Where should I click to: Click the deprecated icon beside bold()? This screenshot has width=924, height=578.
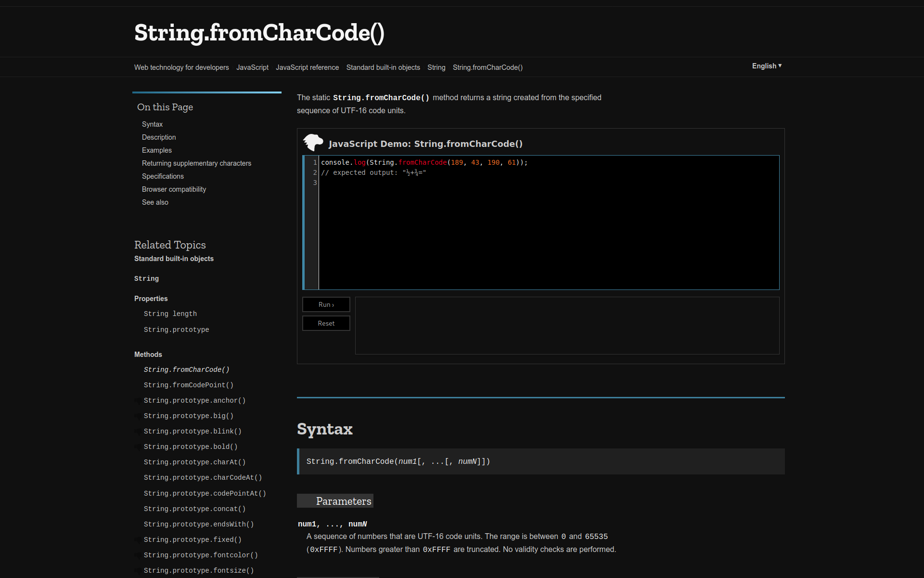138,447
